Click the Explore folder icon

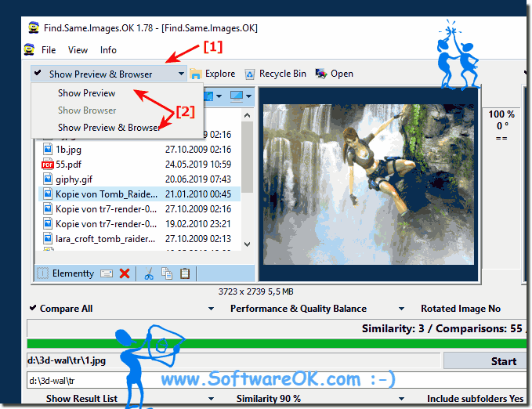(196, 74)
